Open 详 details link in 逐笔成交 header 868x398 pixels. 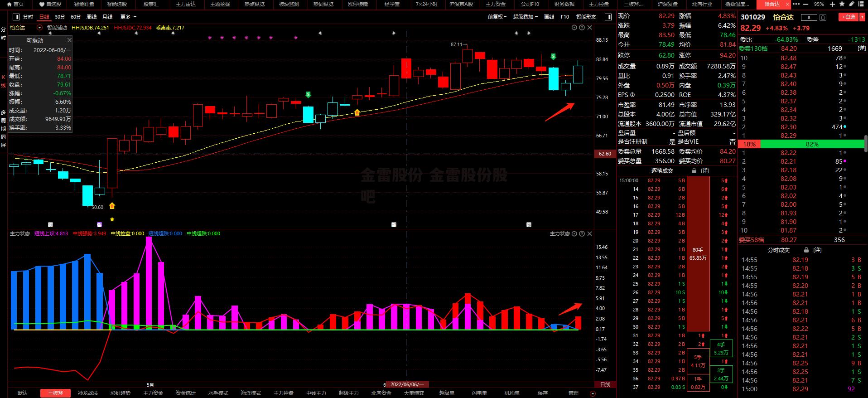[x=705, y=171]
